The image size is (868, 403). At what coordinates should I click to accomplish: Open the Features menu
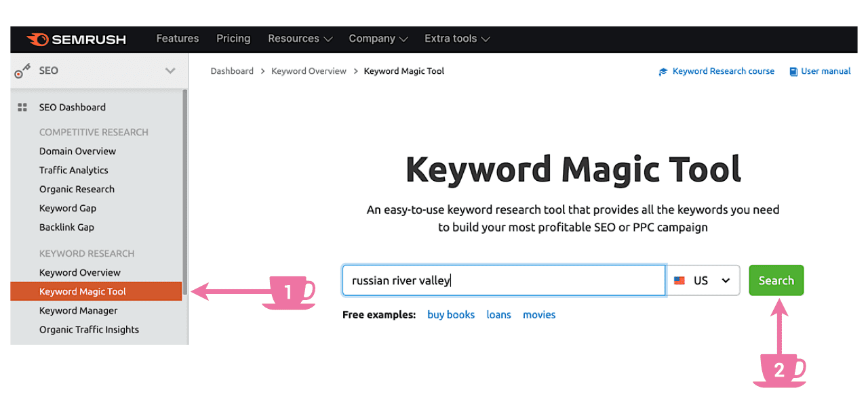pos(177,39)
